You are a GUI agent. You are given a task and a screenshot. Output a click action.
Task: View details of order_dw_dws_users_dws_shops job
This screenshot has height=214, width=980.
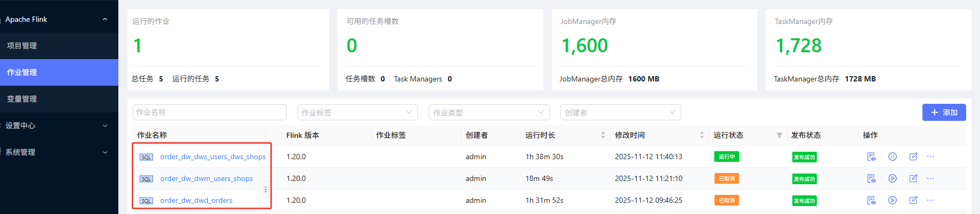(871, 157)
